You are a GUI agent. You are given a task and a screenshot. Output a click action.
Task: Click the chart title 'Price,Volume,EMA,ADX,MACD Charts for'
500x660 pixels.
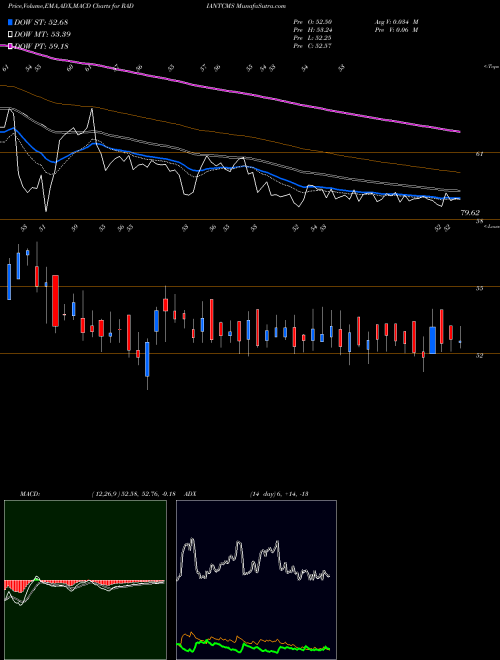[x=66, y=6]
